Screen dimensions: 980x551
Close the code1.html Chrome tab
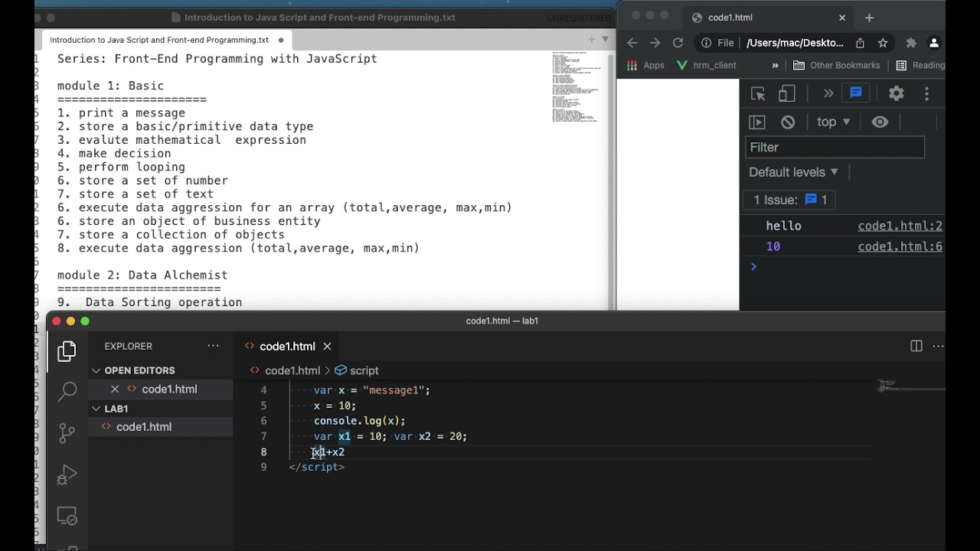pyautogui.click(x=842, y=17)
